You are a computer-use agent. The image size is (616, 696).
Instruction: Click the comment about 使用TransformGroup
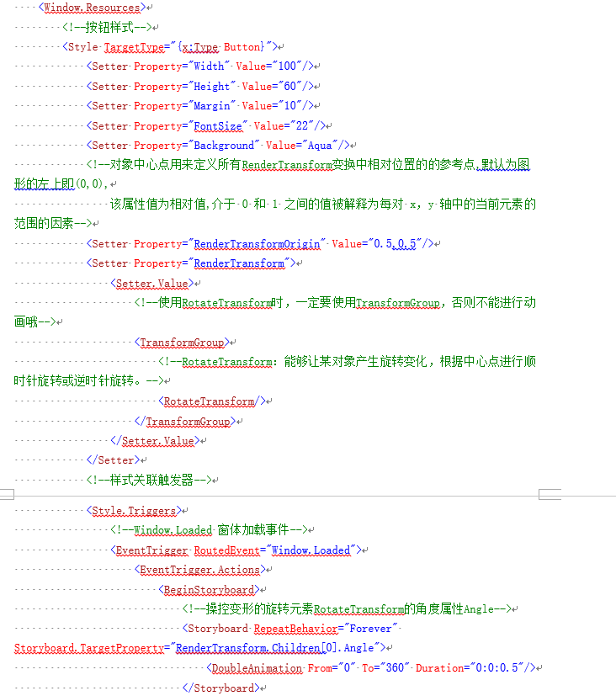pos(275,312)
